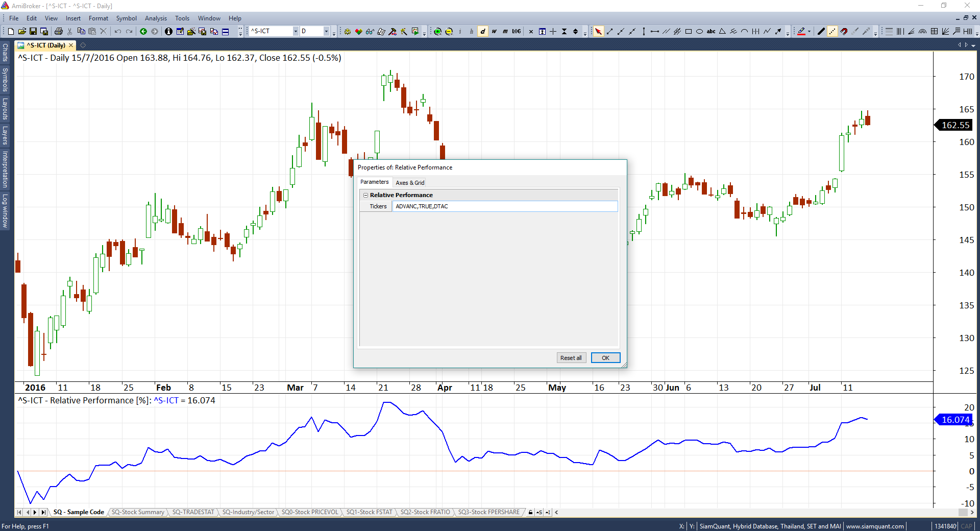This screenshot has height=531, width=980.
Task: Click the OK button in dialog
Action: click(x=605, y=358)
